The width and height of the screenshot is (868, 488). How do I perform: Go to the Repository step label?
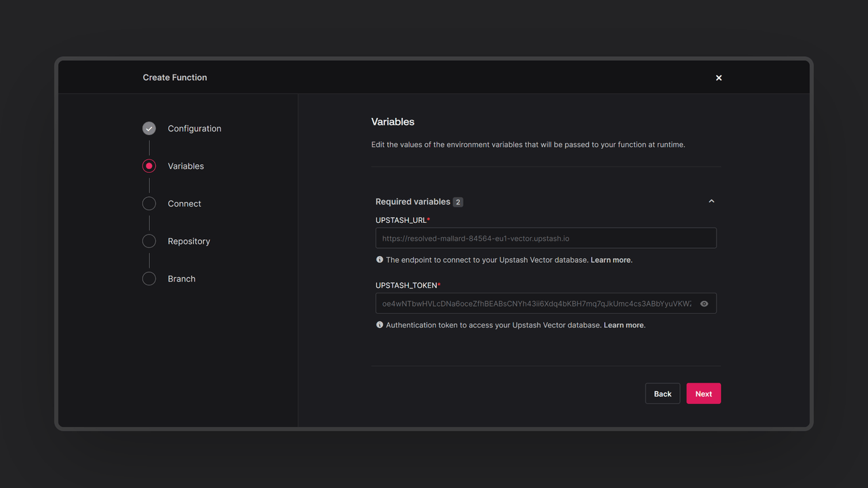pyautogui.click(x=189, y=241)
